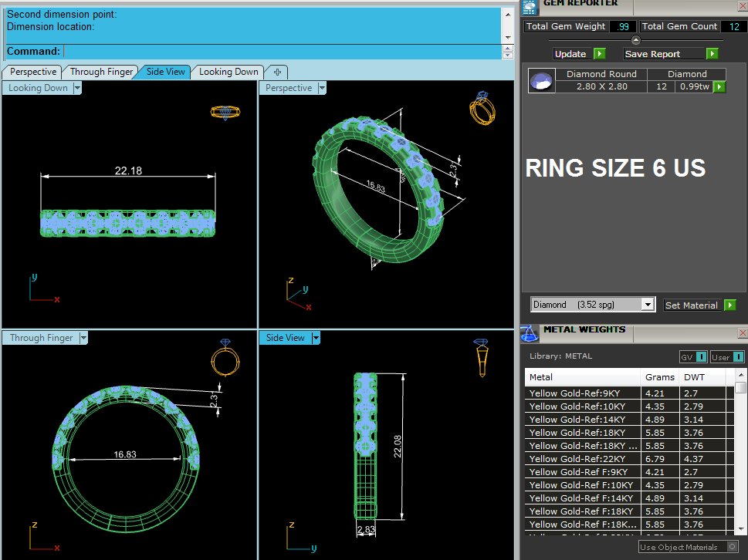Click the Save Report button
748x560 pixels.
pos(652,54)
